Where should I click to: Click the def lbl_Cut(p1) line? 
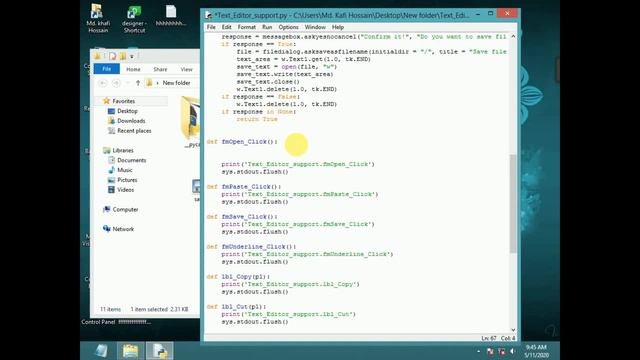(236, 307)
